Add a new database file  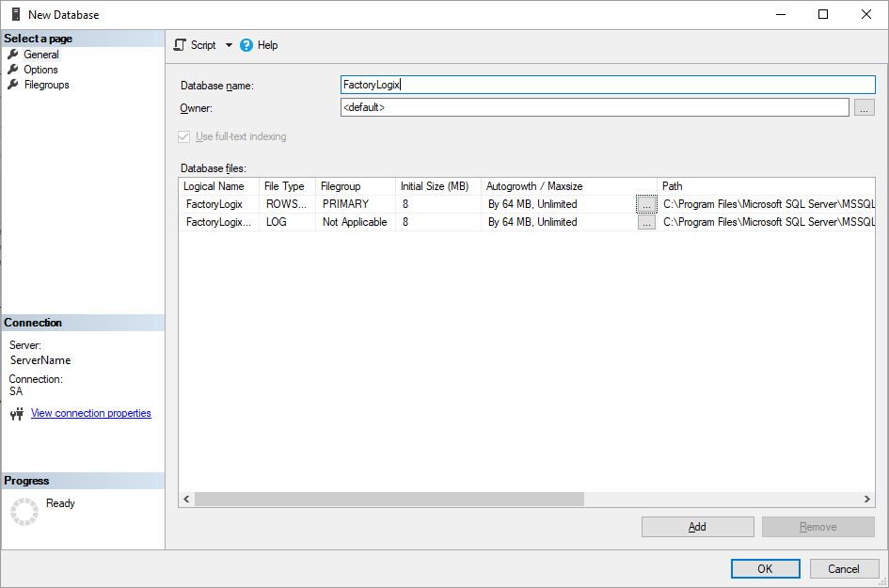point(697,526)
